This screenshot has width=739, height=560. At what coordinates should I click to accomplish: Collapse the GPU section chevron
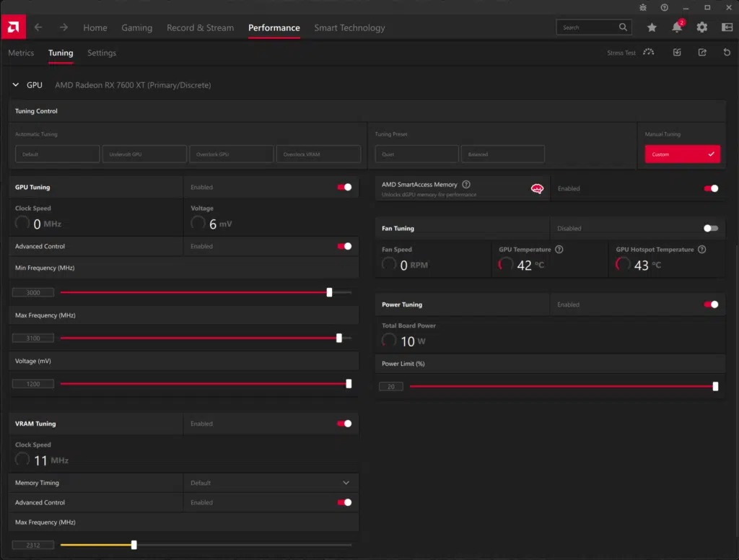[x=15, y=85]
